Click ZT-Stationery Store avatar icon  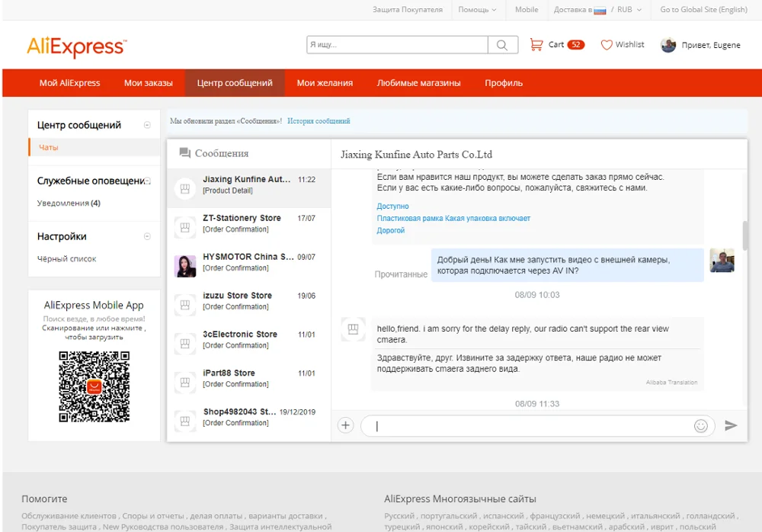tap(185, 227)
